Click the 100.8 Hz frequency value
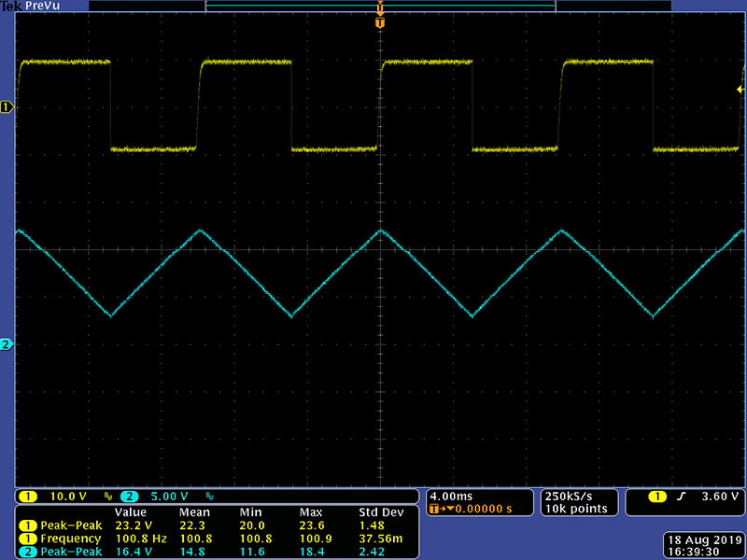 click(142, 539)
